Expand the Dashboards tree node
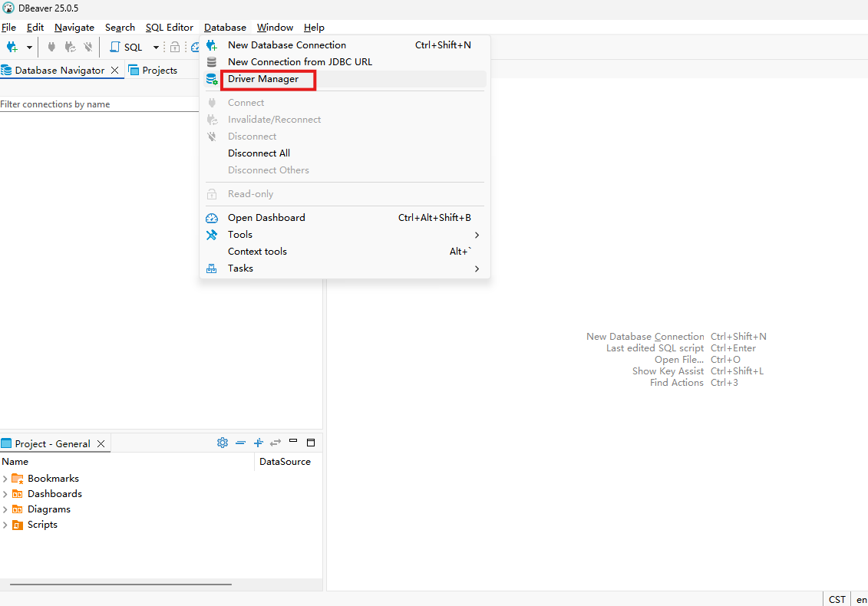 5,494
